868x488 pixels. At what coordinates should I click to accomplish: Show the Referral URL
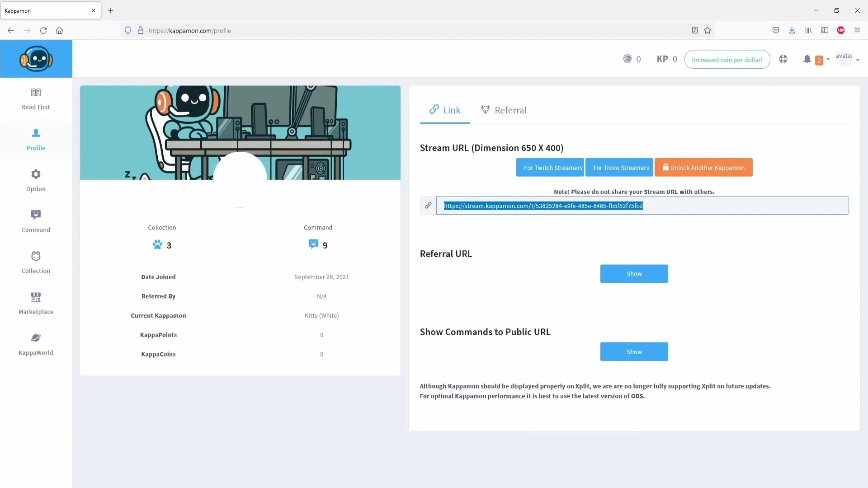tap(634, 274)
